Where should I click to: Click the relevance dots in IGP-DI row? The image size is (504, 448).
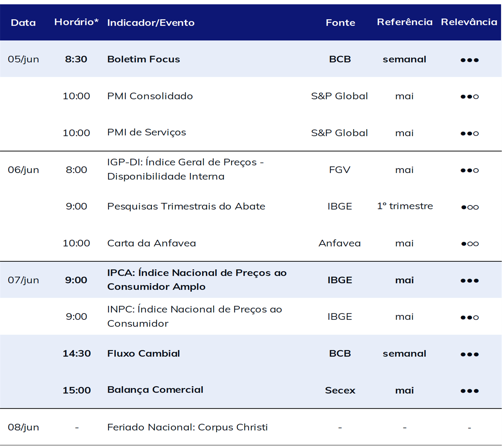click(470, 171)
